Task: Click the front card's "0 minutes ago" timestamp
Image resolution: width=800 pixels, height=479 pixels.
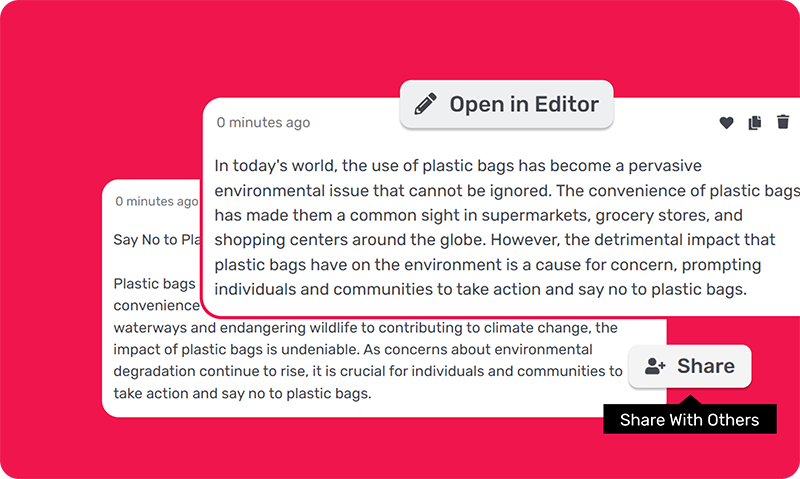Action: (x=263, y=123)
